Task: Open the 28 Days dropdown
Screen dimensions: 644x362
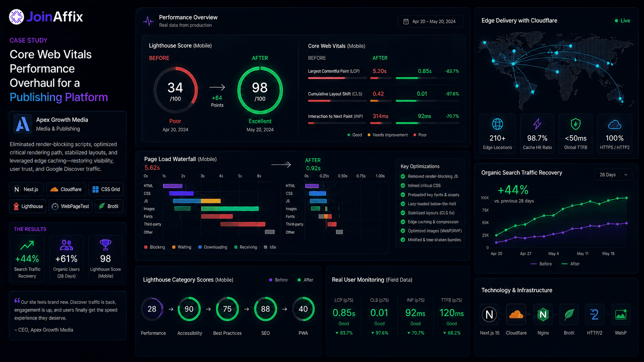Action: coord(613,175)
